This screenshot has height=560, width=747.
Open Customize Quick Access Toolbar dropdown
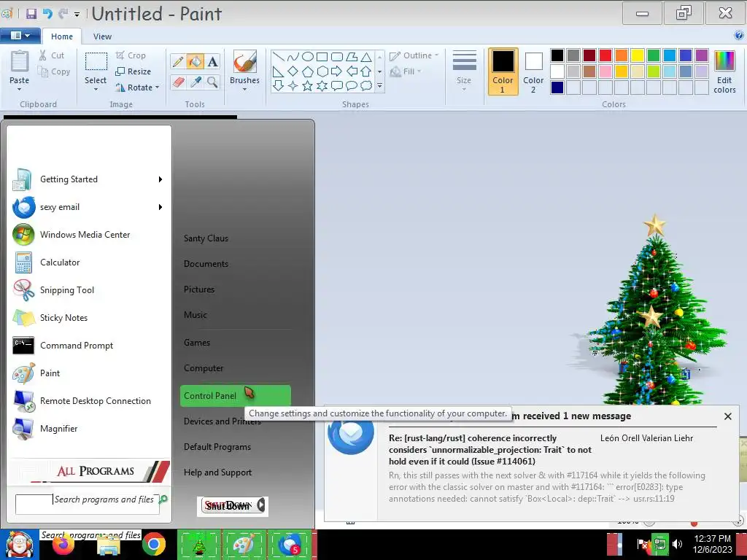[77, 15]
